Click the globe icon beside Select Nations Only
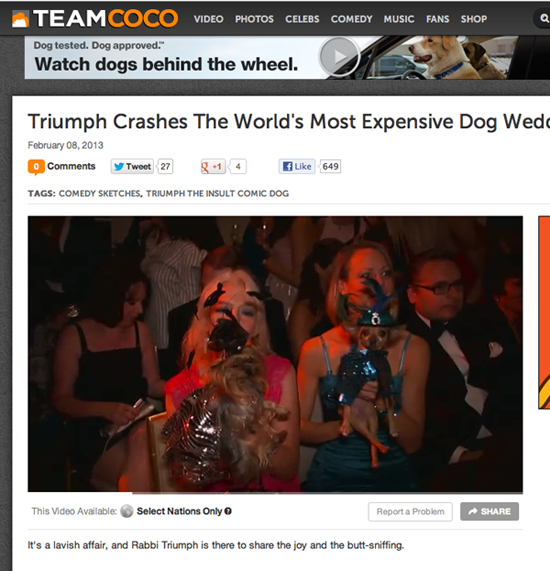Image resolution: width=550 pixels, height=571 pixels. click(x=127, y=511)
